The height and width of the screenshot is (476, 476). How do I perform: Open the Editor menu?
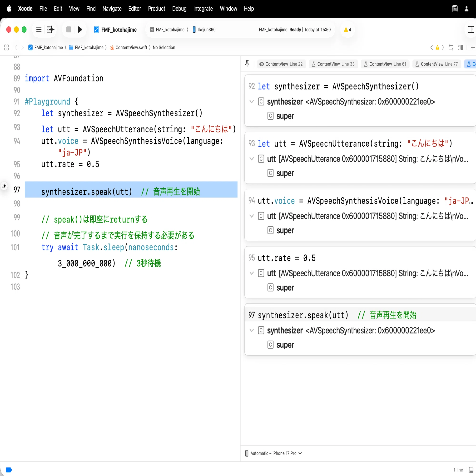tap(134, 9)
